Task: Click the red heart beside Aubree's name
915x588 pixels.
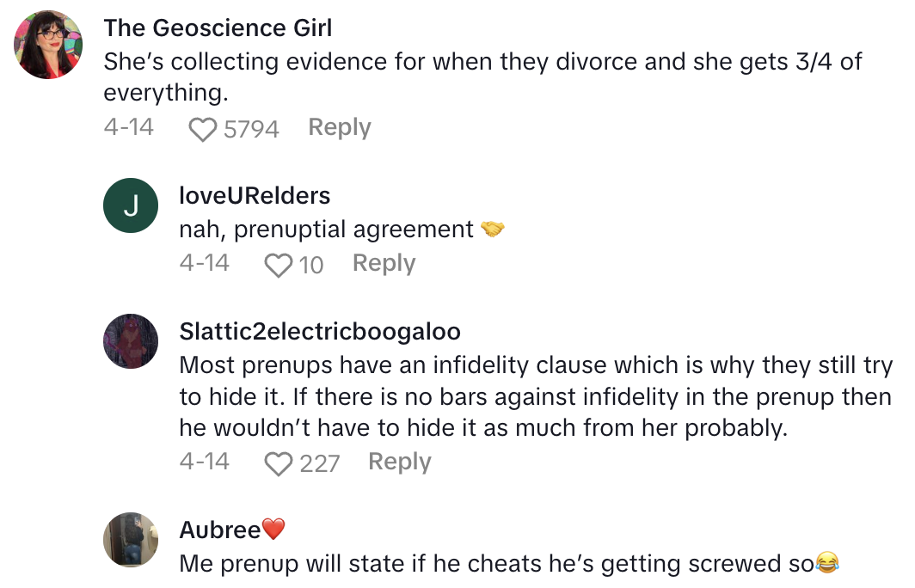Action: (x=273, y=530)
